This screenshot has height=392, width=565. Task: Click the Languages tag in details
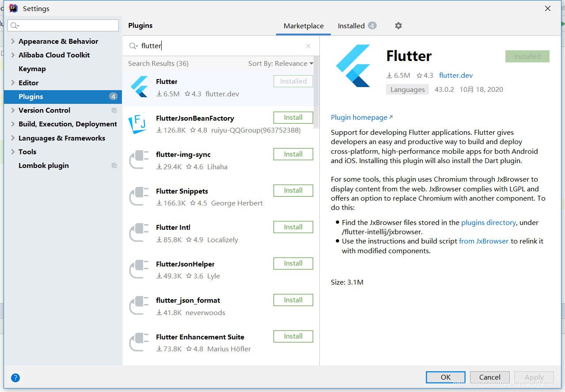(407, 89)
